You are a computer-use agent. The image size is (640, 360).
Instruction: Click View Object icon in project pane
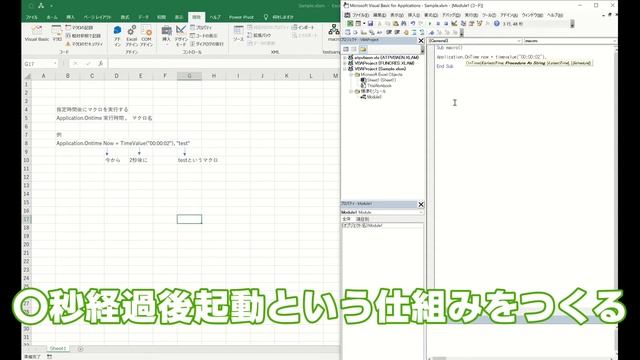354,49
